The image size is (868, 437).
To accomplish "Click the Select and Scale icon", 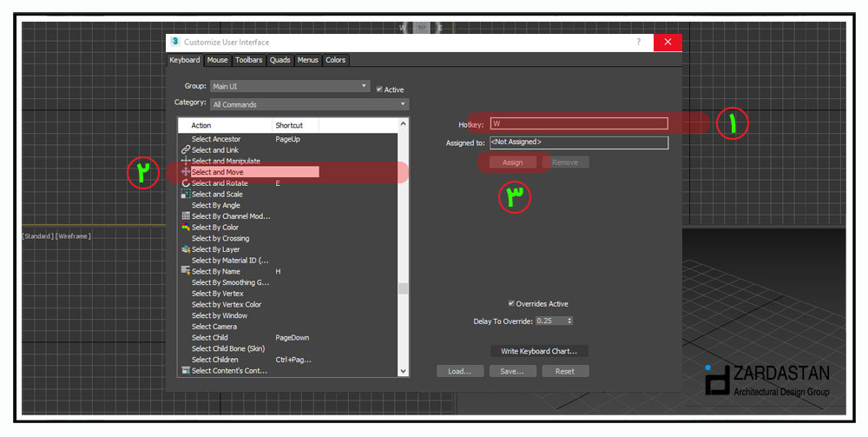I will tap(185, 195).
